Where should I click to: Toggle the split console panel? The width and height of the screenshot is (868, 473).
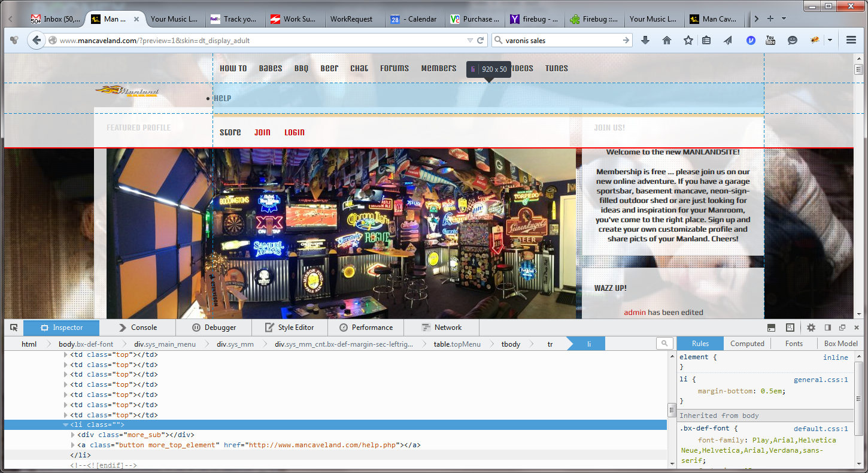click(x=772, y=328)
